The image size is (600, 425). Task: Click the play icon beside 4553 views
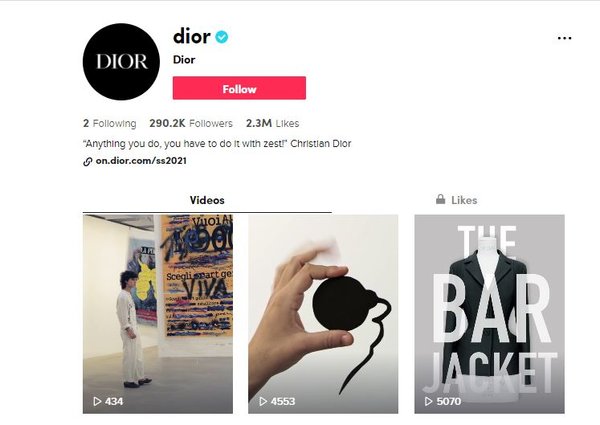click(x=263, y=401)
